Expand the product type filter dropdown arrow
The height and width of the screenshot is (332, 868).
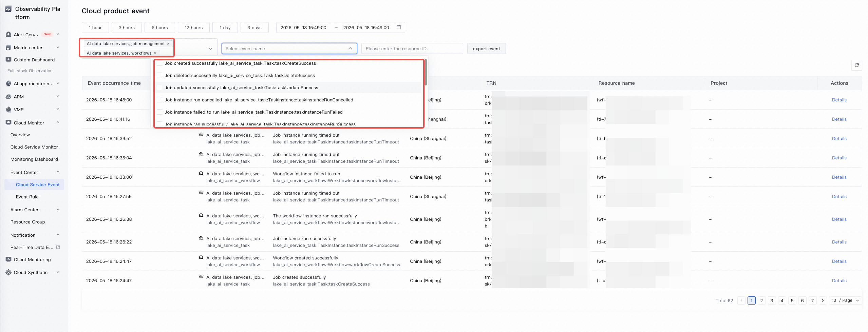click(210, 48)
